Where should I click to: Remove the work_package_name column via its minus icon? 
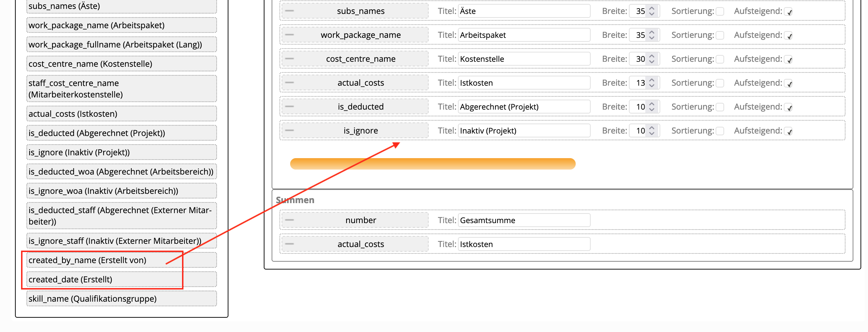tap(289, 35)
